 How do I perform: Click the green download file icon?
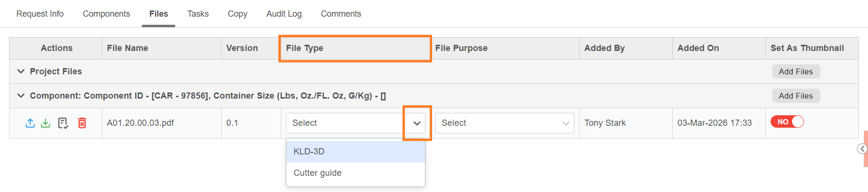point(45,123)
